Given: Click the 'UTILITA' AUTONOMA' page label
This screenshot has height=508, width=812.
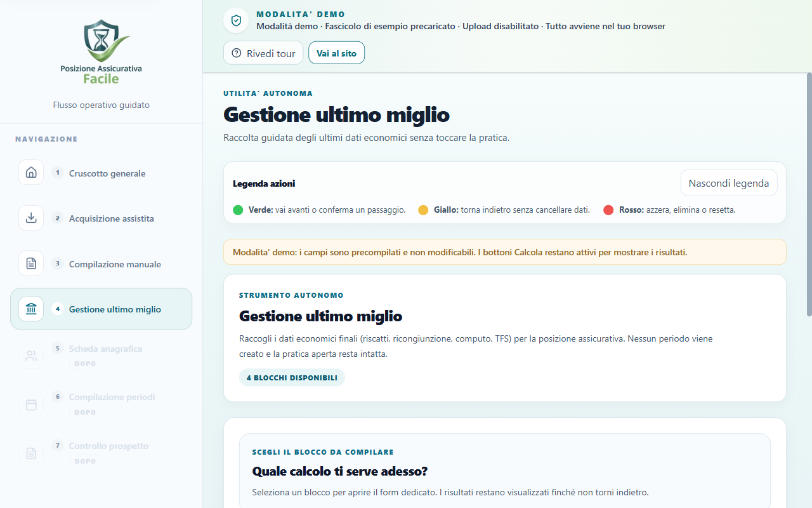Looking at the screenshot, I should (268, 93).
